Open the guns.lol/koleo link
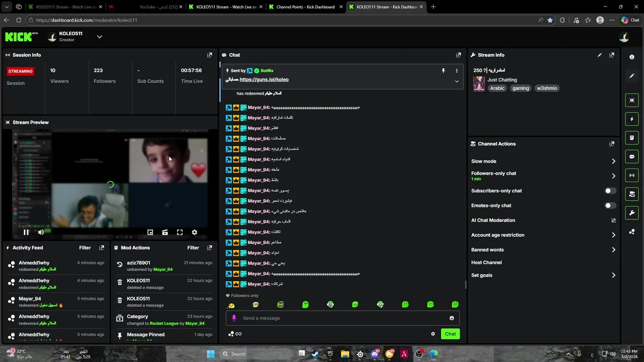Viewport: 644px width, 362px height. pyautogui.click(x=264, y=79)
